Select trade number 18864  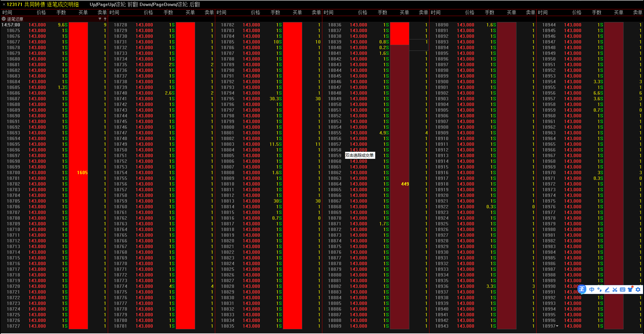click(335, 184)
